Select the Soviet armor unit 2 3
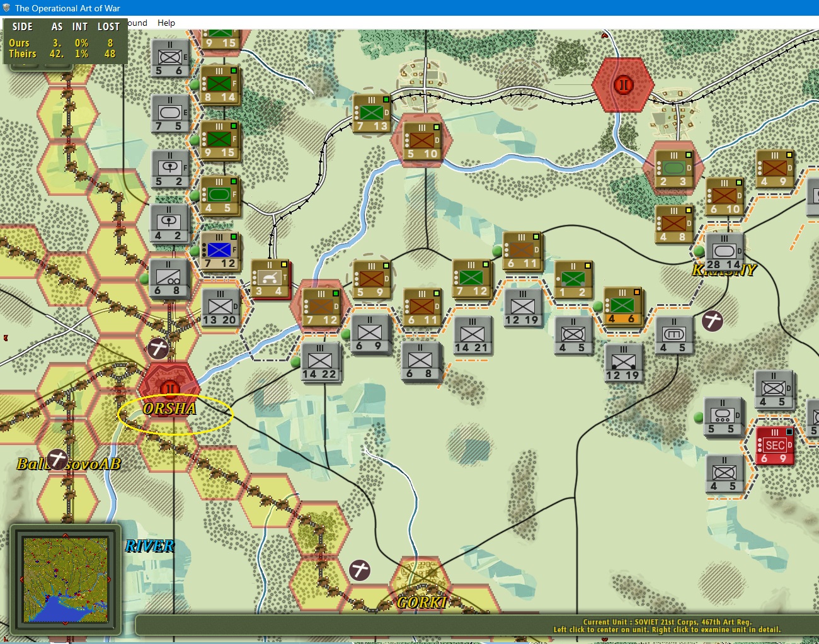819x644 pixels. (674, 169)
